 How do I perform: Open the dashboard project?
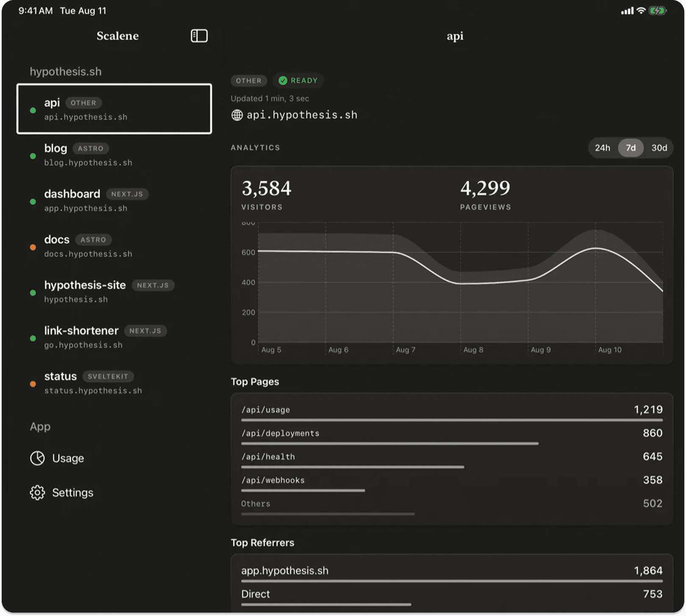pyautogui.click(x=114, y=200)
